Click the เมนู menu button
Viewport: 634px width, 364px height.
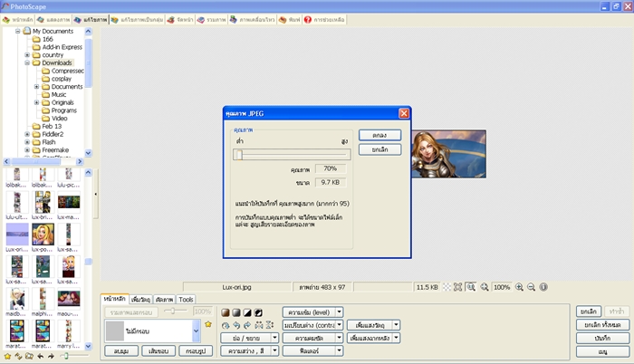pos(603,351)
